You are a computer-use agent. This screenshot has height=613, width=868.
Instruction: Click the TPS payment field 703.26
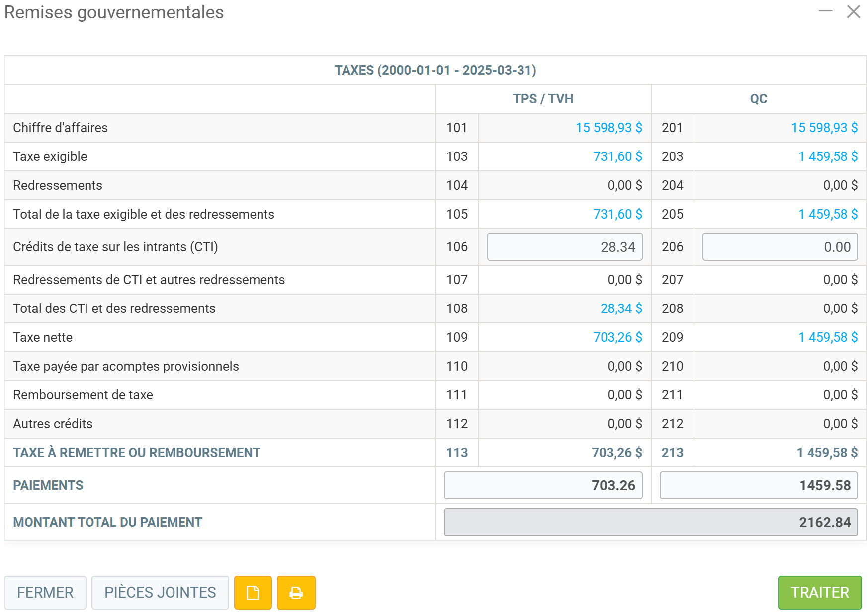click(x=543, y=485)
